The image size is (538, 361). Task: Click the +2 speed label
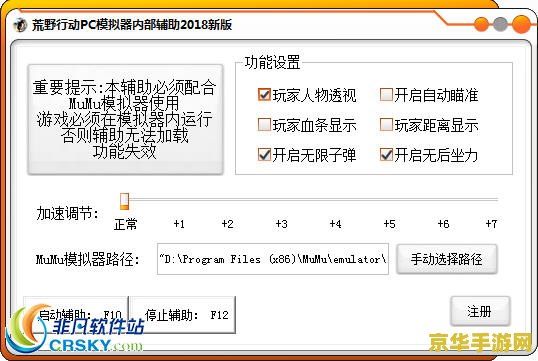[227, 224]
